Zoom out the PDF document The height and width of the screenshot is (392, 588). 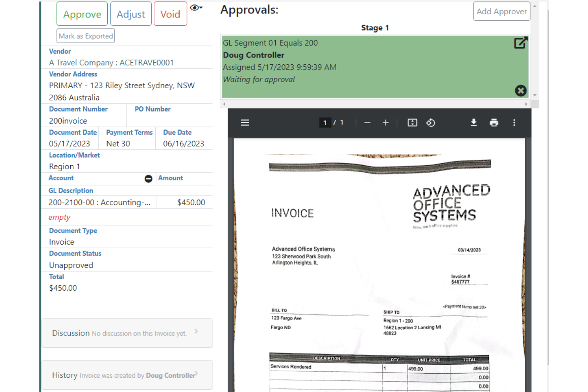point(367,123)
